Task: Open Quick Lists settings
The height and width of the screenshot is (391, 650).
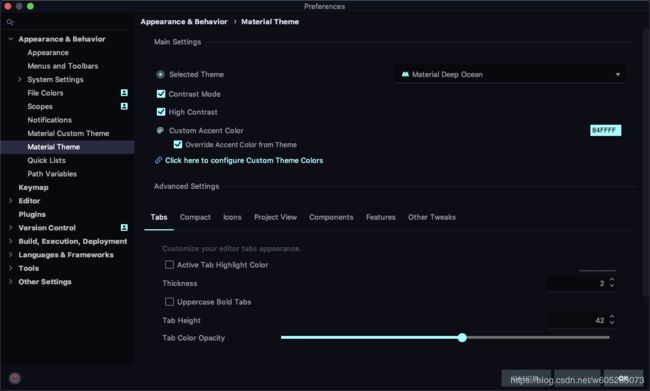Action: [x=46, y=160]
